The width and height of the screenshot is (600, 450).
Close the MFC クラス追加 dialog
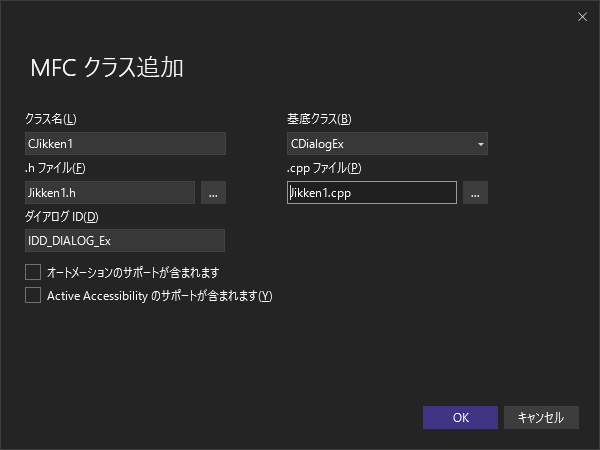[583, 16]
